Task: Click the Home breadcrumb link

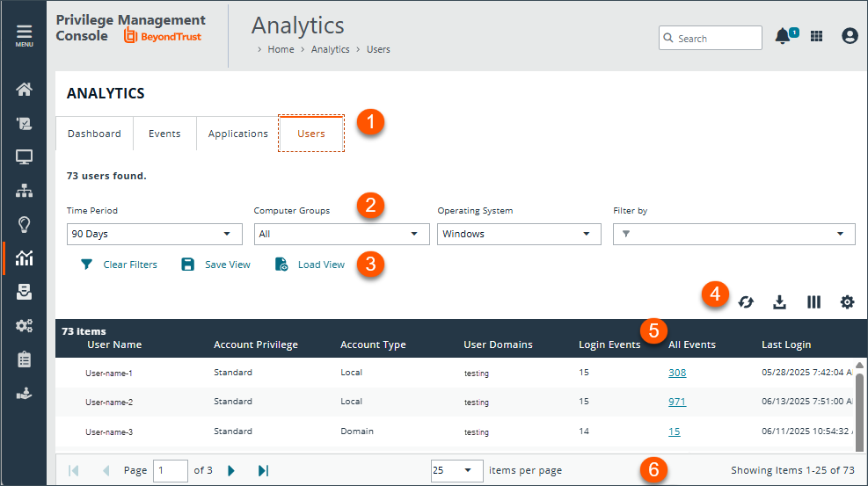Action: (281, 49)
